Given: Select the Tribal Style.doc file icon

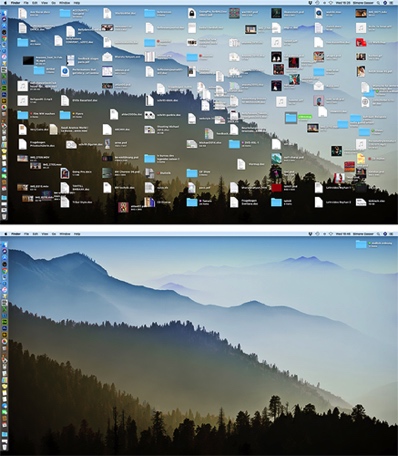Looking at the screenshot, I should click(x=65, y=202).
